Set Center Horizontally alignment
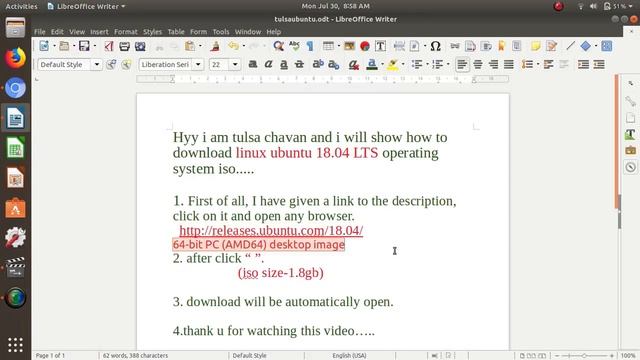Viewport: 640px width, 360px height. (x=478, y=64)
